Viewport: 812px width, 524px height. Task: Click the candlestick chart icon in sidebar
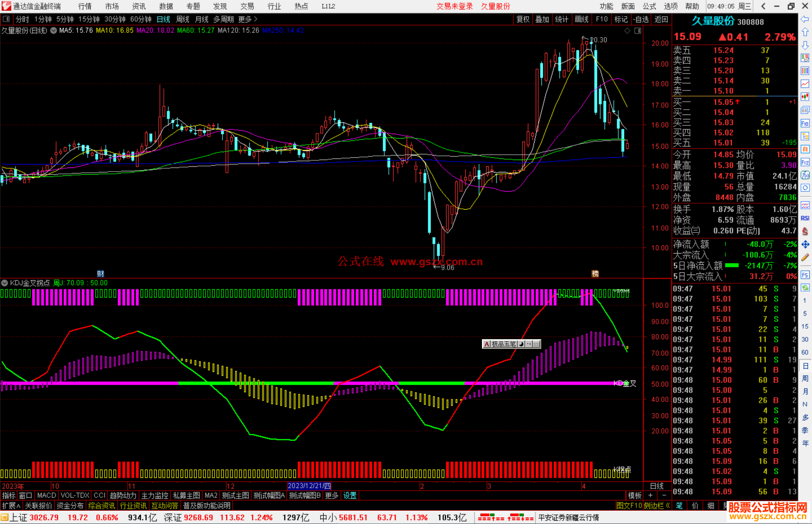[x=805, y=97]
